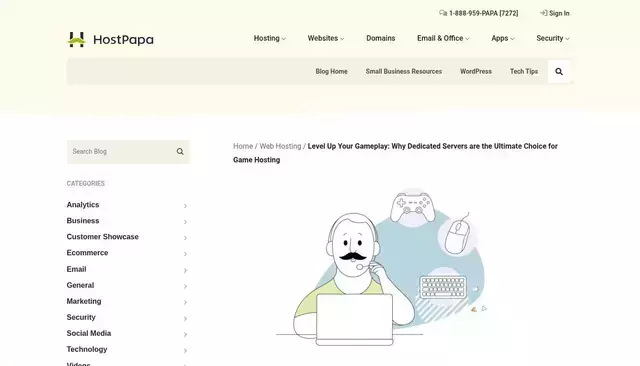
Task: Open the Apps dropdown menu
Action: (x=502, y=38)
